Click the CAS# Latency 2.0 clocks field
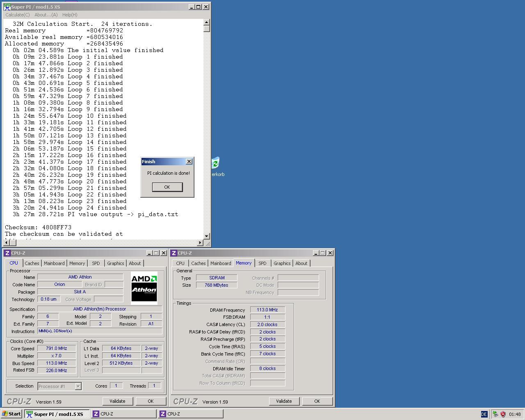Image resolution: width=525 pixels, height=420 pixels. 267,324
